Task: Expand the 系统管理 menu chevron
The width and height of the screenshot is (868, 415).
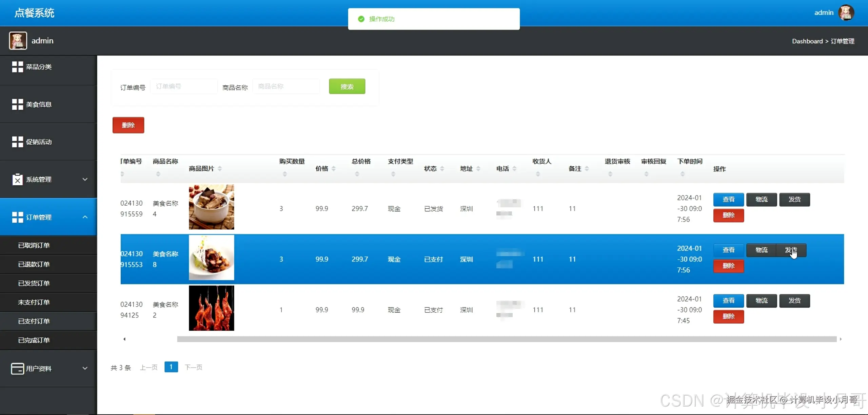Action: coord(85,179)
